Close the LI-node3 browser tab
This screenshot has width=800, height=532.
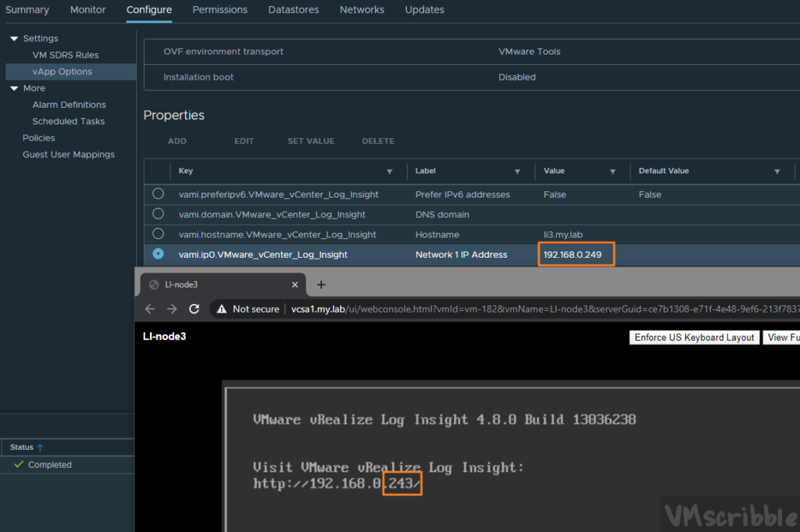pos(295,284)
